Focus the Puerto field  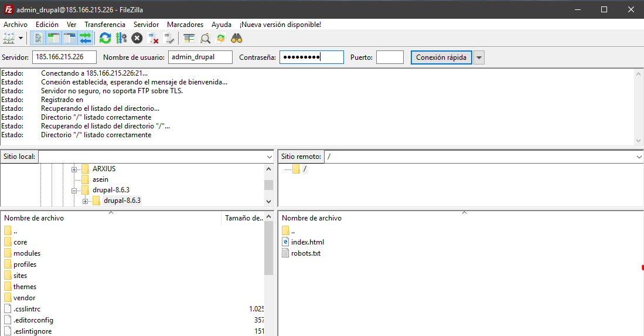pyautogui.click(x=390, y=57)
